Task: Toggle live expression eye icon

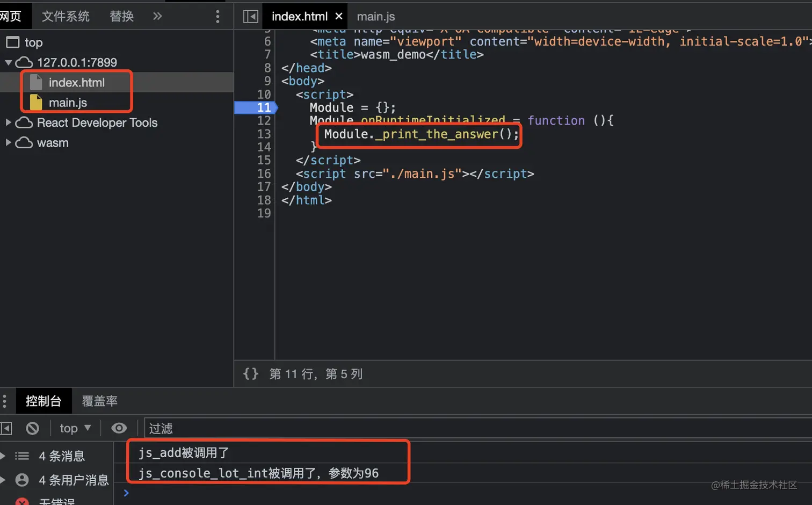Action: click(119, 428)
